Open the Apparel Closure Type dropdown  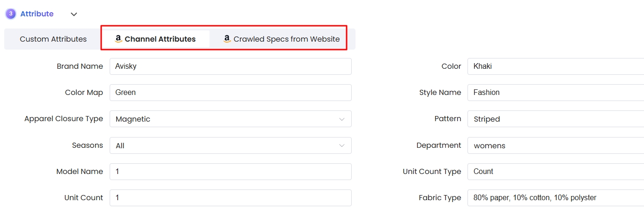[230, 119]
